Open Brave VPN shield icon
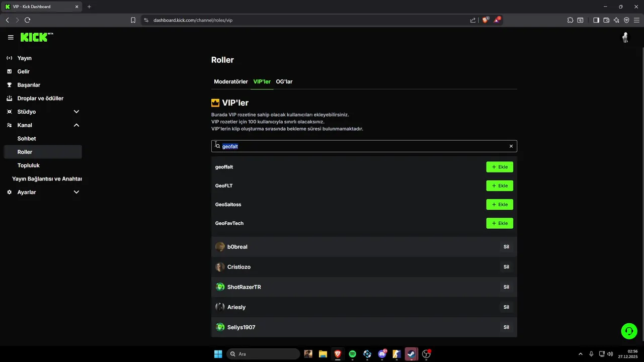Screen dimensions: 644x362 [x=626, y=20]
